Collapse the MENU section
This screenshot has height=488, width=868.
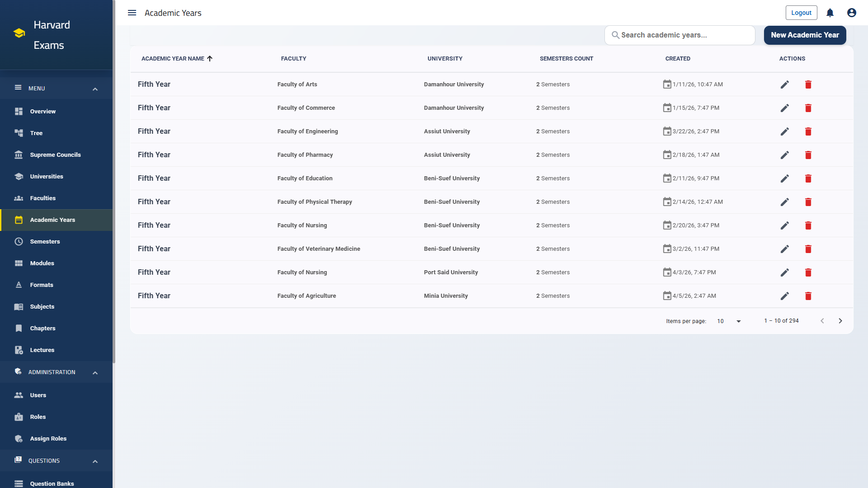[95, 89]
